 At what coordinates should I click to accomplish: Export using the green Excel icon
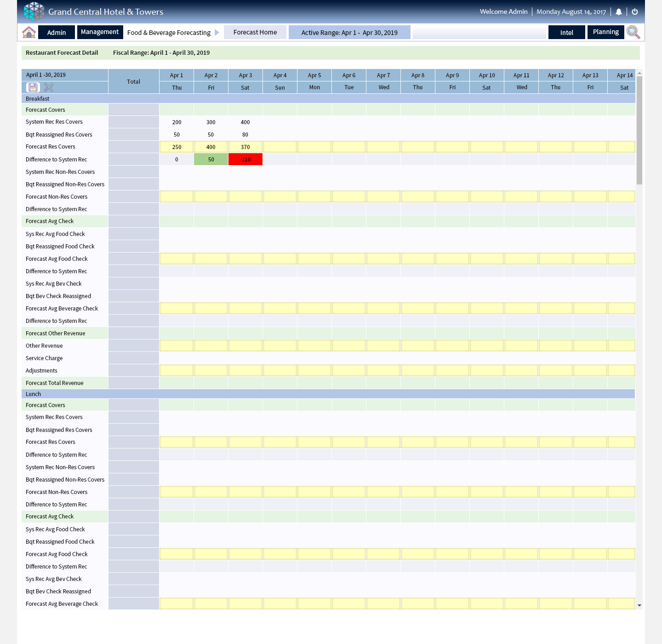click(x=49, y=87)
